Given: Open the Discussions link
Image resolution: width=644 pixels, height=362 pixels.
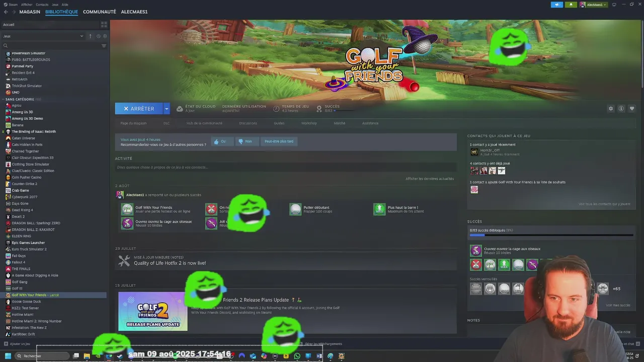Looking at the screenshot, I should [x=248, y=123].
